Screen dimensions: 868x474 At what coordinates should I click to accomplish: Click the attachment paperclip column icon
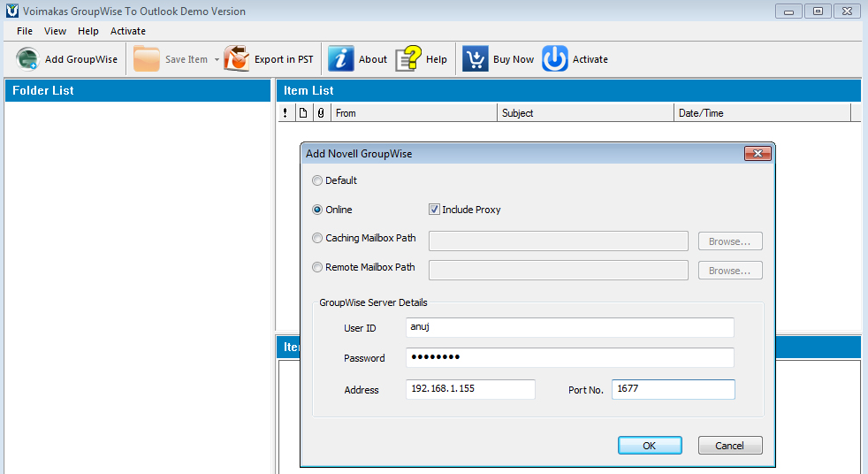321,113
